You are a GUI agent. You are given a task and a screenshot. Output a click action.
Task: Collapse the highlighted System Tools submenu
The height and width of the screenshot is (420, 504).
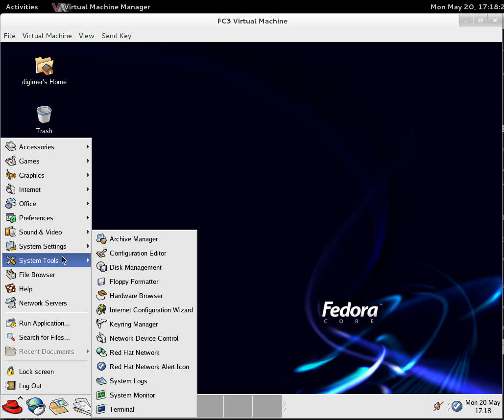tap(47, 260)
